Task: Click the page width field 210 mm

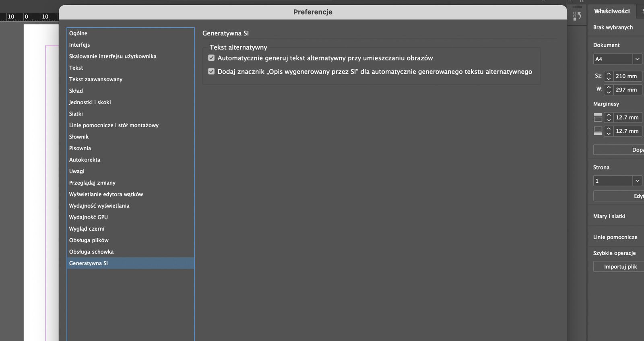Action: coord(627,76)
